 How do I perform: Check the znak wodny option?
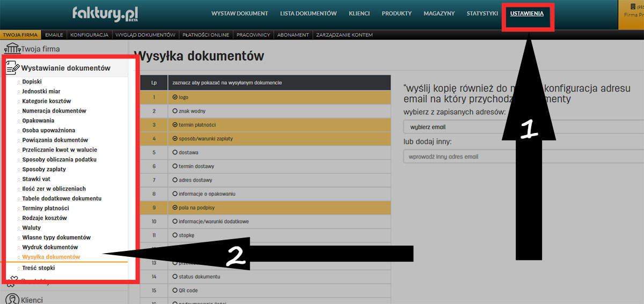click(x=175, y=111)
